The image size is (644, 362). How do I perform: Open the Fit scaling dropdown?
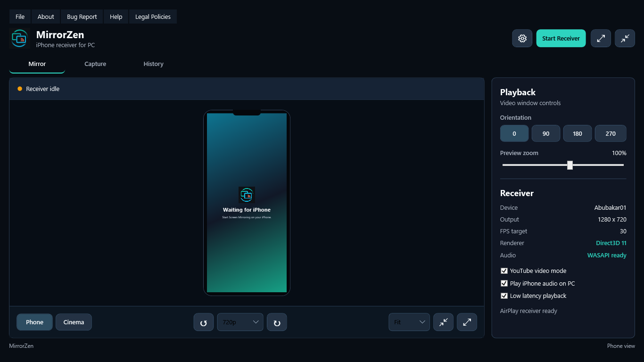pos(409,322)
